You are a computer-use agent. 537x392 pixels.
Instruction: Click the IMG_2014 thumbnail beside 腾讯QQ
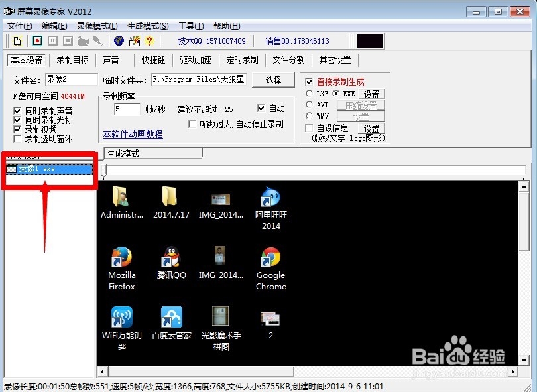click(220, 255)
